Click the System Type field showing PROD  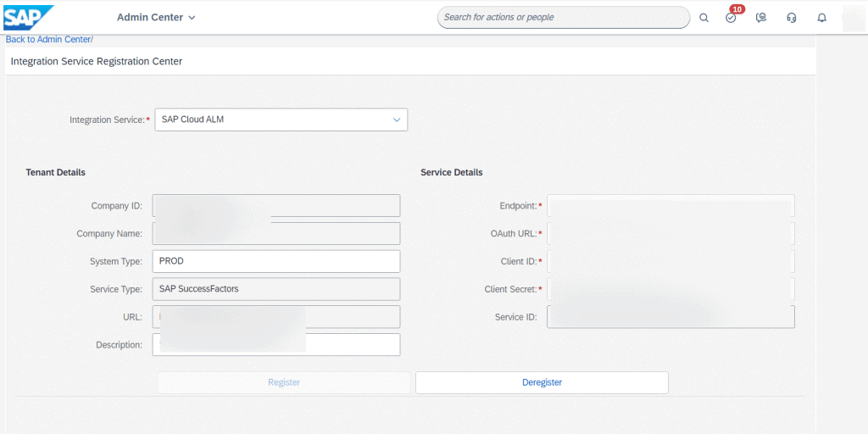coord(276,261)
